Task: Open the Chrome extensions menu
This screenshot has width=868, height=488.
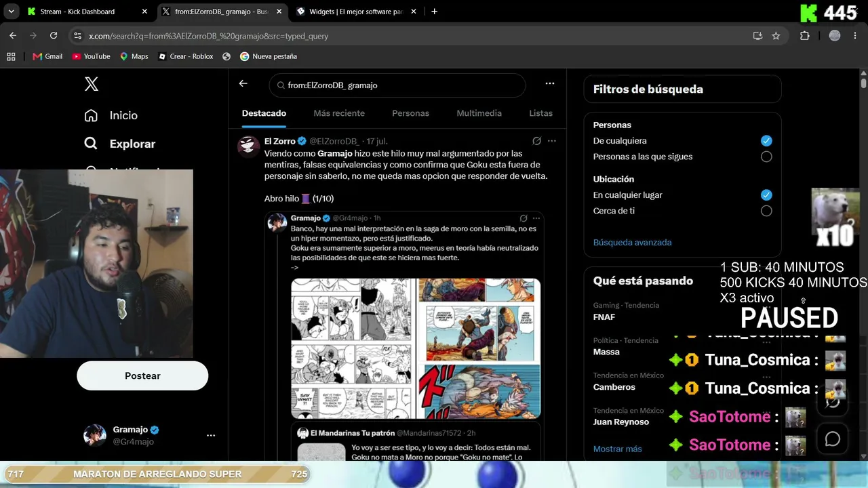Action: click(x=805, y=36)
